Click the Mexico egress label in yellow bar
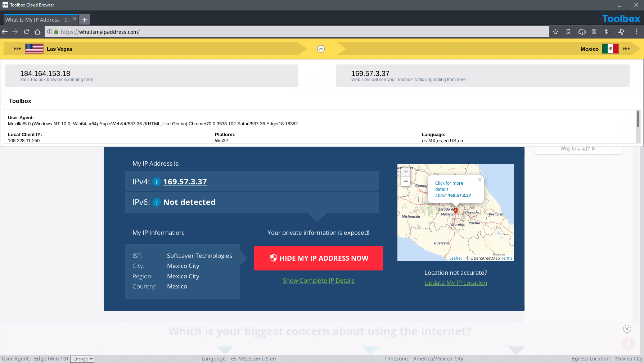The image size is (644, 363). point(589,49)
